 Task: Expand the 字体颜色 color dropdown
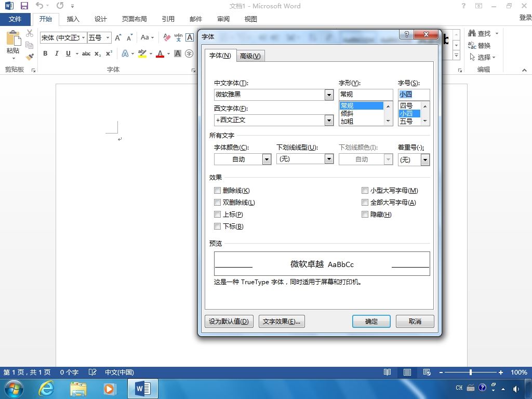tap(267, 159)
